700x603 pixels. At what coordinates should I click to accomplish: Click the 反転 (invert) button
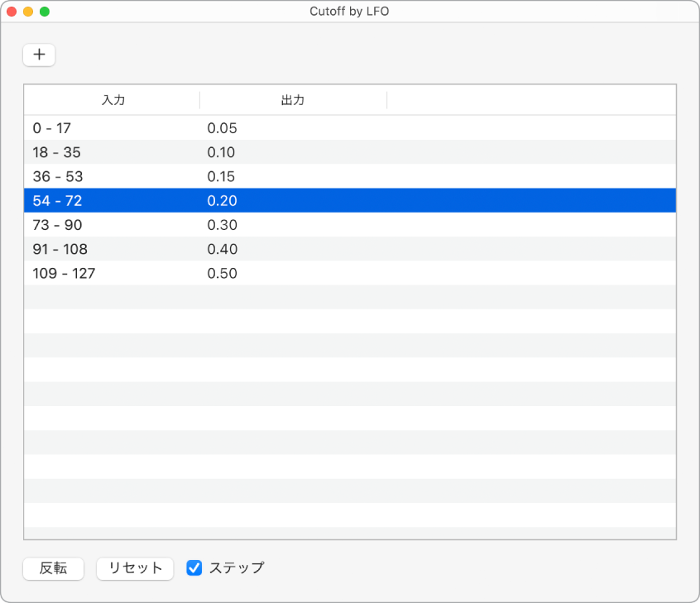[x=53, y=568]
